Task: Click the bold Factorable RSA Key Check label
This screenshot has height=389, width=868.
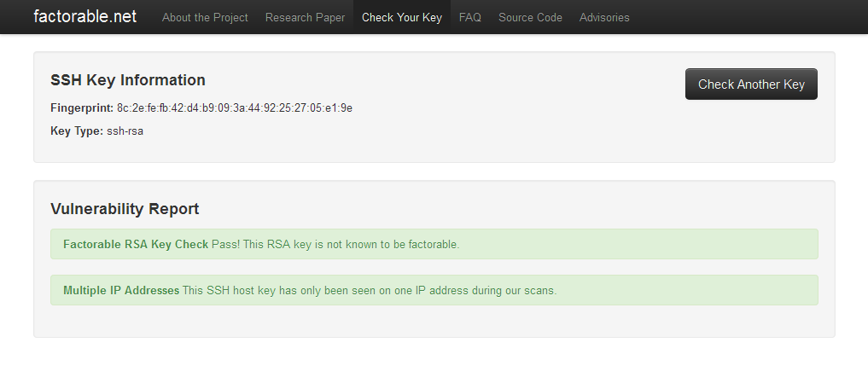Action: pyautogui.click(x=136, y=244)
